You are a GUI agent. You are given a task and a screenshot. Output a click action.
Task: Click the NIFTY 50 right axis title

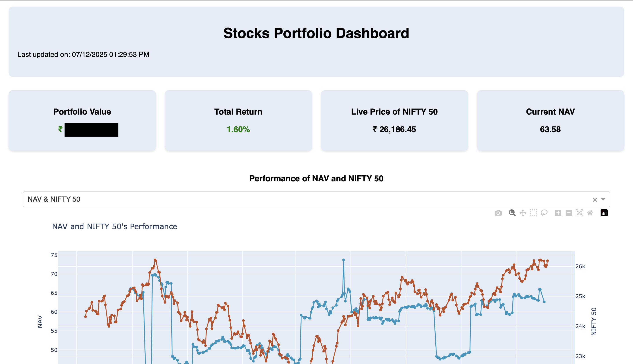pyautogui.click(x=594, y=321)
